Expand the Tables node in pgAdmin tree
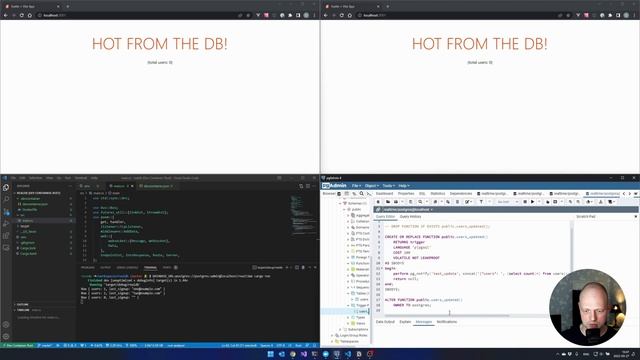 point(348,293)
